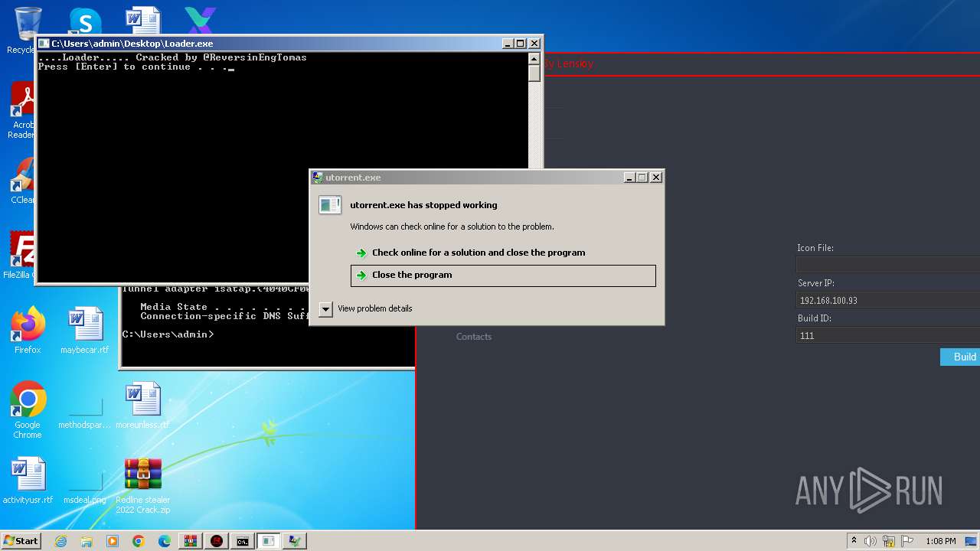980x551 pixels.
Task: Open the volume control tray icon
Action: [871, 541]
